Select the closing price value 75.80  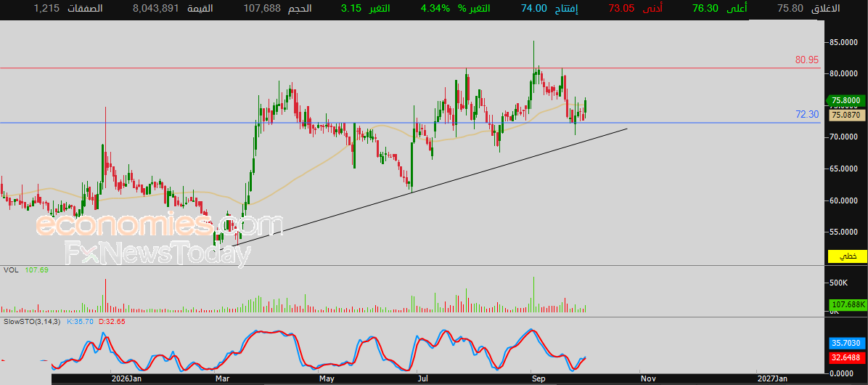790,8
